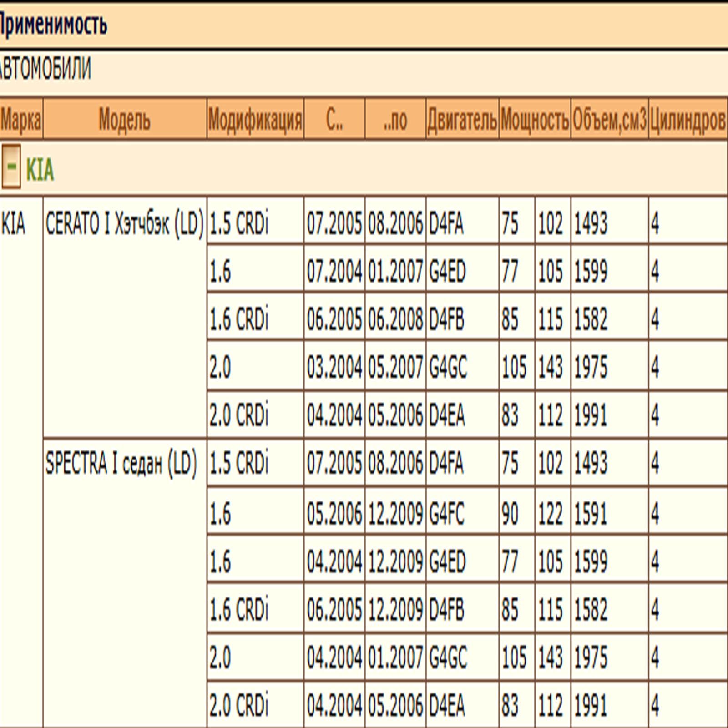The image size is (728, 728).
Task: Click the 1591 engine volume cell
Action: pyautogui.click(x=590, y=514)
